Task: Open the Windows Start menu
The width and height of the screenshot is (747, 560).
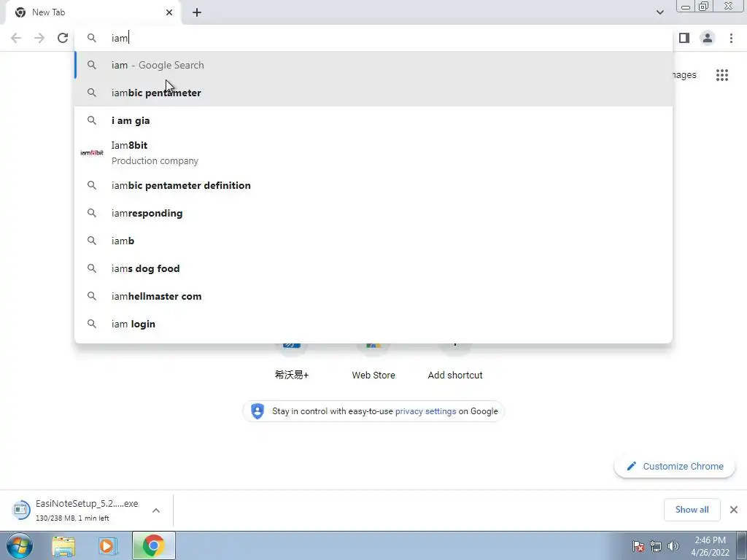Action: [20, 545]
